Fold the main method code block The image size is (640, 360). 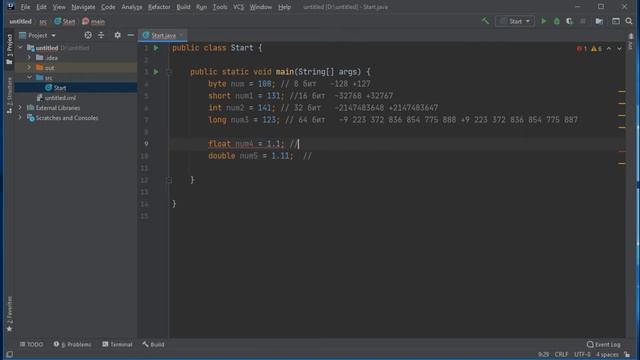click(x=169, y=72)
